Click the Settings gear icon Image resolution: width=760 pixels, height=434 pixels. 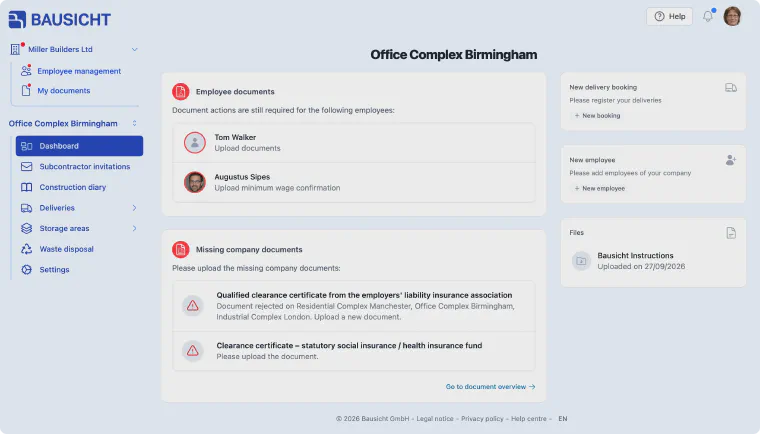26,270
